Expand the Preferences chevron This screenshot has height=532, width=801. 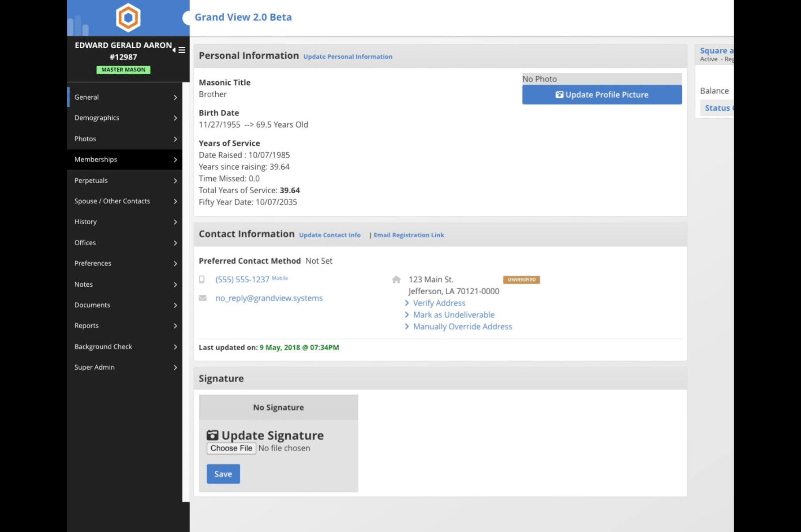click(x=175, y=263)
